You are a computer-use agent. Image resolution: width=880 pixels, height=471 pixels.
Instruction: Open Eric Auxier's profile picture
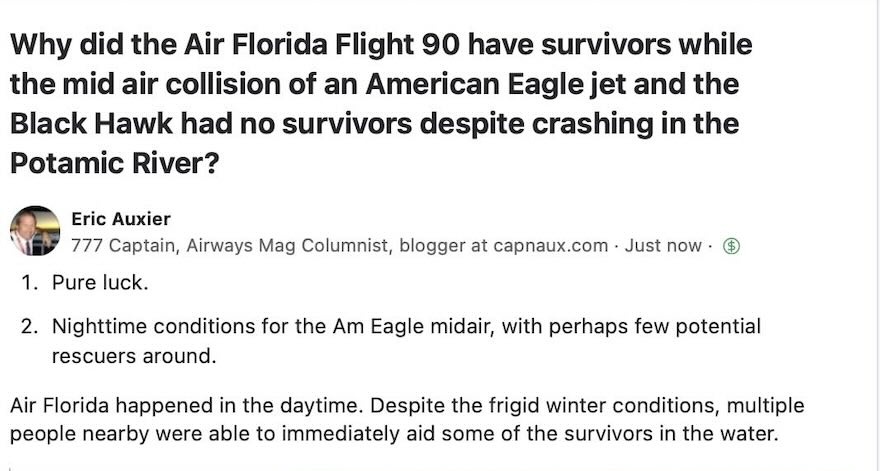click(35, 231)
